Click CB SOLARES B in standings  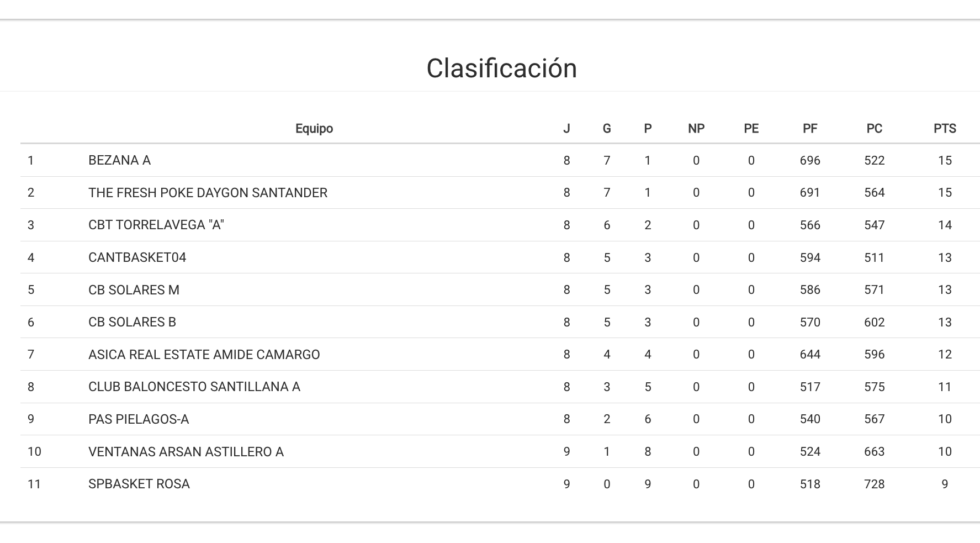pyautogui.click(x=132, y=322)
